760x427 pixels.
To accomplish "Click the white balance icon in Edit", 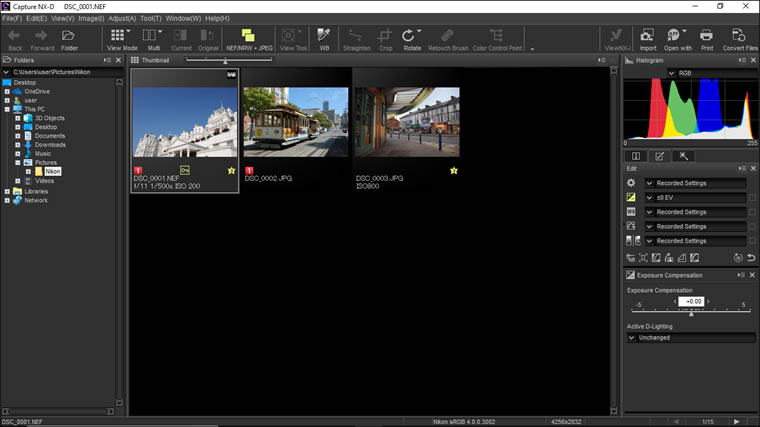I will pyautogui.click(x=631, y=212).
